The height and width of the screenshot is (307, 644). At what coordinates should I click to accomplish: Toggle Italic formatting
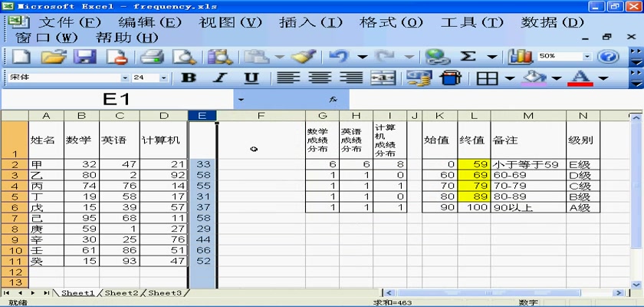219,78
